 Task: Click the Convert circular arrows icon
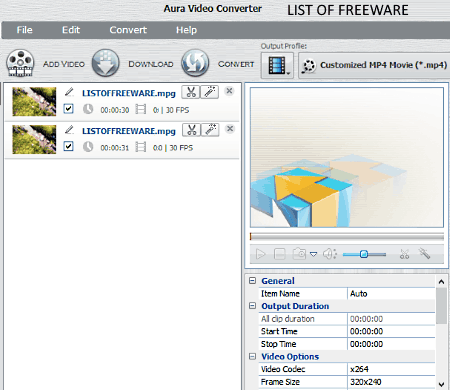(x=195, y=63)
